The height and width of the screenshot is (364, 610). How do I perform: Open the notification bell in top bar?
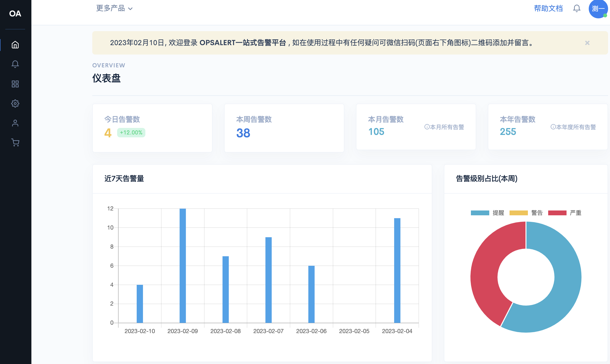click(577, 9)
